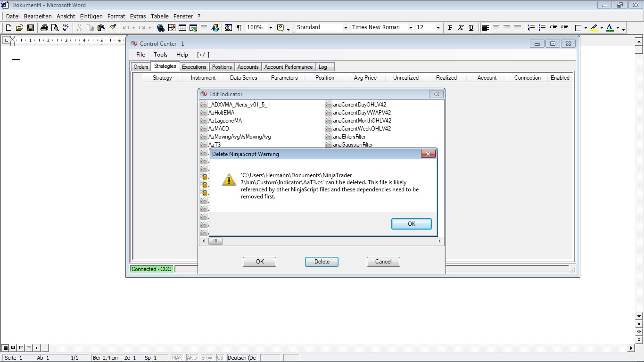
Task: Click the indicator list horizontal scrollbar thumb
Action: tap(215, 241)
